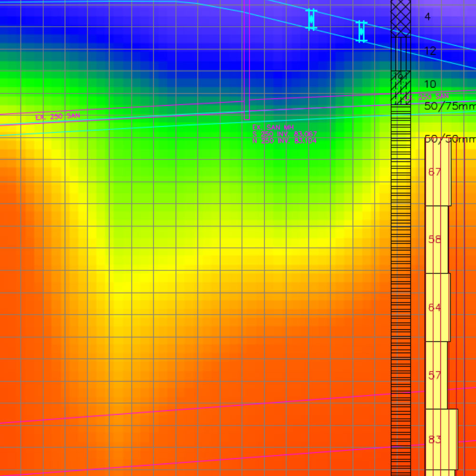This screenshot has height=476, width=476.
Task: Click the left cyan valve symbol
Action: [x=311, y=20]
